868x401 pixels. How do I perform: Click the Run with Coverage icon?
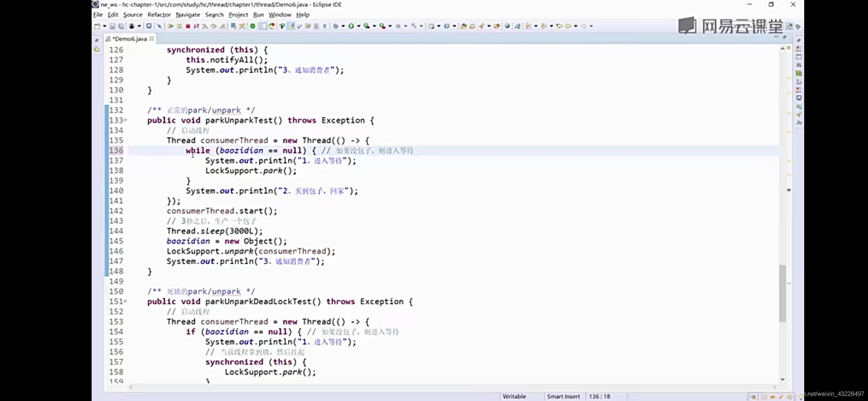click(x=366, y=26)
